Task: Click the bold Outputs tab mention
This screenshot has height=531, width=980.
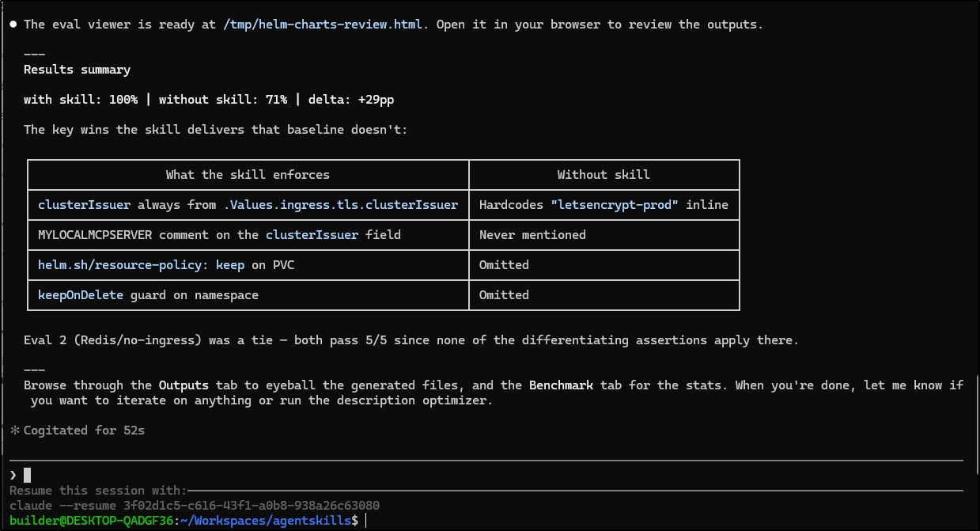Action: click(184, 385)
